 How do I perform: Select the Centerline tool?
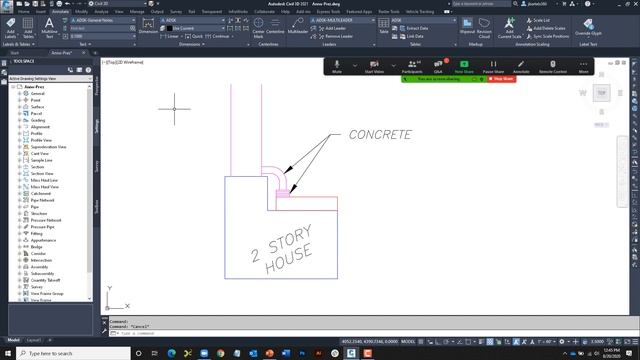[275, 26]
